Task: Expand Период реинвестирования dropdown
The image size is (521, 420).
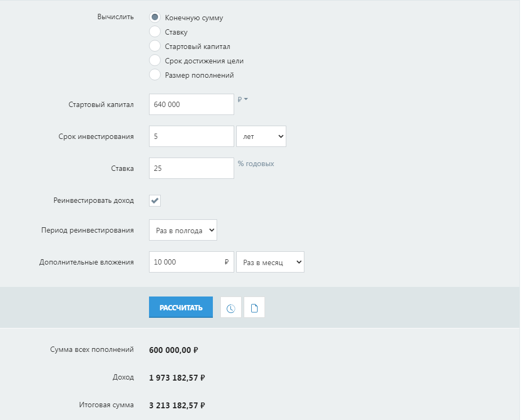Action: click(x=183, y=230)
